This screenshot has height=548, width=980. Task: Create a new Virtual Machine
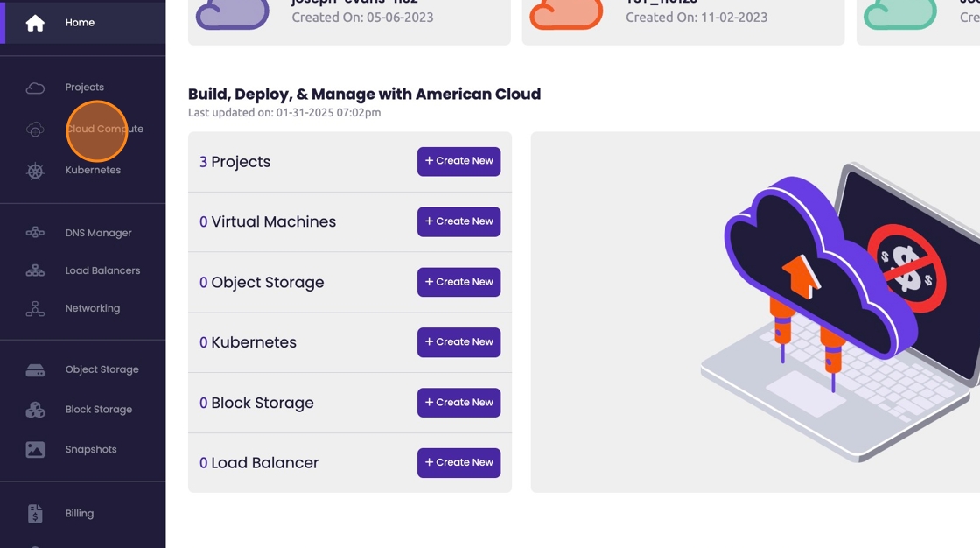458,221
